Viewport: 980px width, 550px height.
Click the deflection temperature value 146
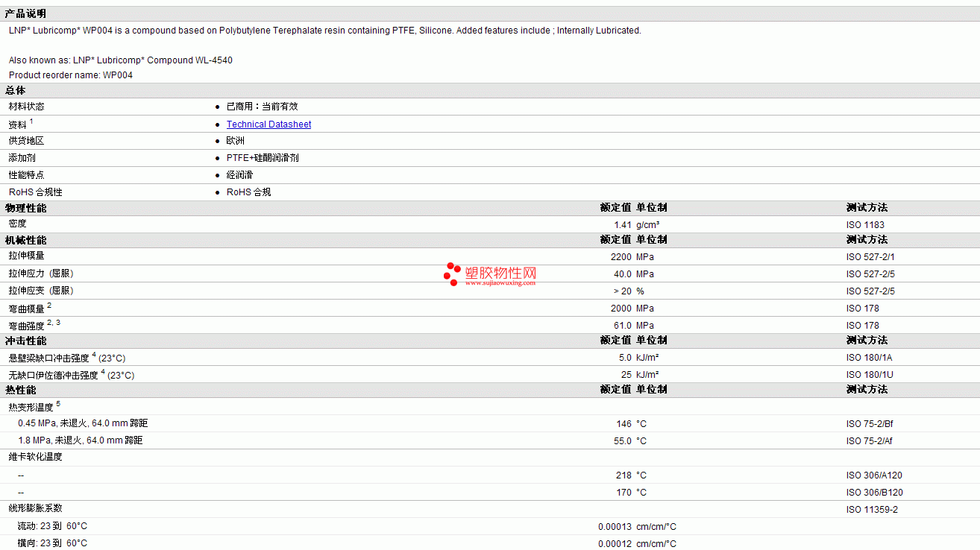tap(624, 424)
